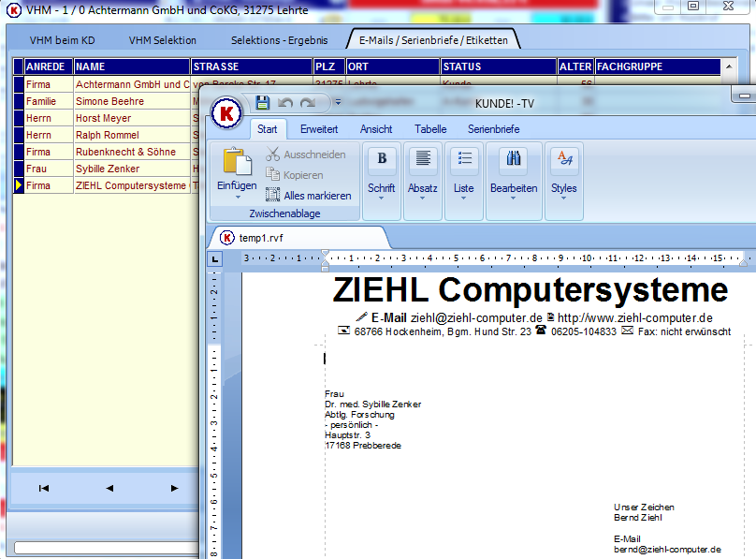Expand the Schrift group dropdown arrow

pos(381,199)
